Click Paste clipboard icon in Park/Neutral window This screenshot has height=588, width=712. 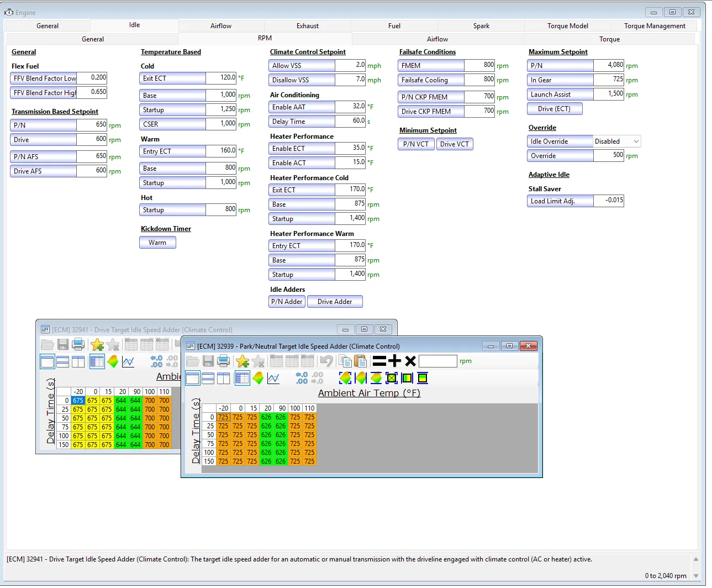pyautogui.click(x=360, y=361)
